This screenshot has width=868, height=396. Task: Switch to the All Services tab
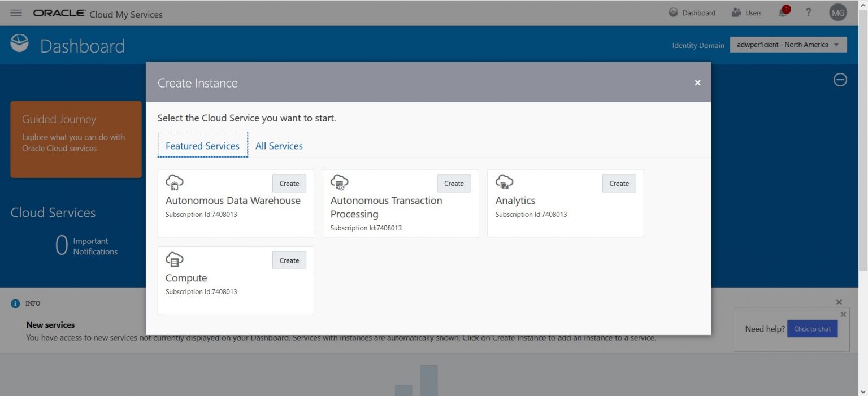pyautogui.click(x=279, y=145)
